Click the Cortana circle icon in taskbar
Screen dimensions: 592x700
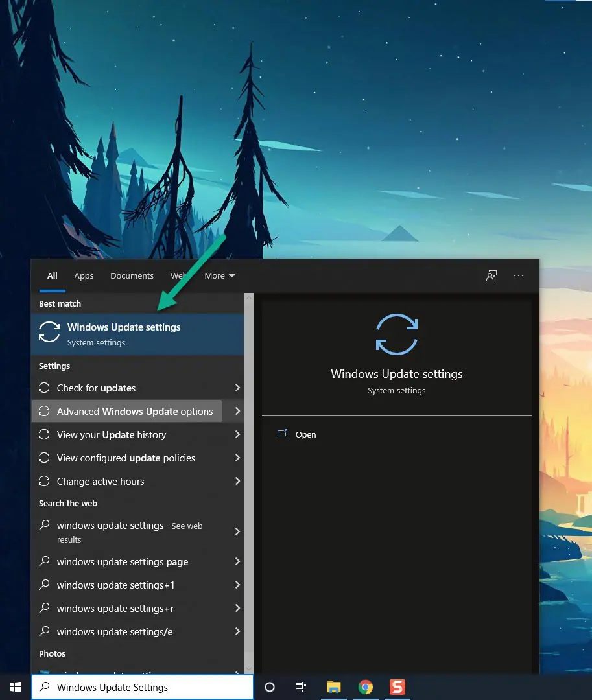(x=270, y=687)
